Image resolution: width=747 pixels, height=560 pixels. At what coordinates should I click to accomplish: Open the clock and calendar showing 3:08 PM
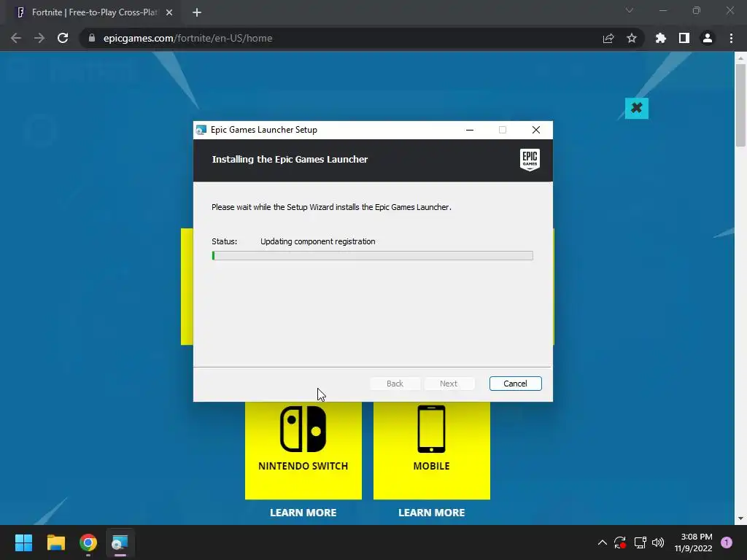[x=693, y=542]
